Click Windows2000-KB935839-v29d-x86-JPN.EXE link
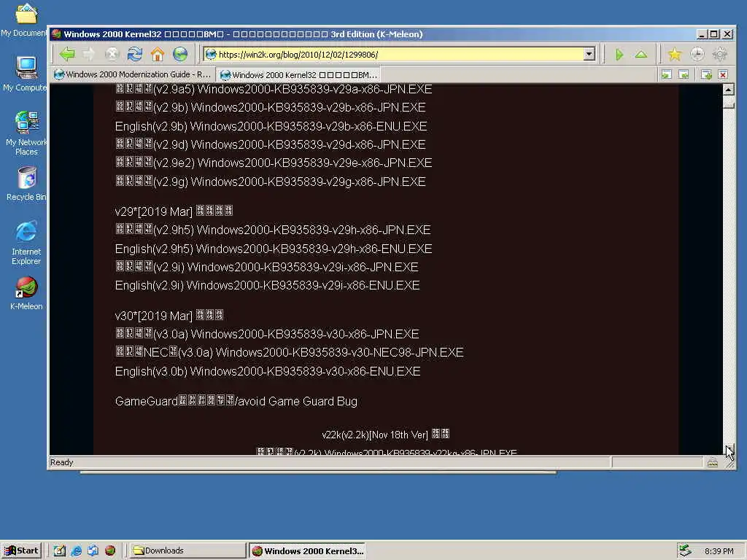Screen dimensions: 747x560 click(309, 144)
